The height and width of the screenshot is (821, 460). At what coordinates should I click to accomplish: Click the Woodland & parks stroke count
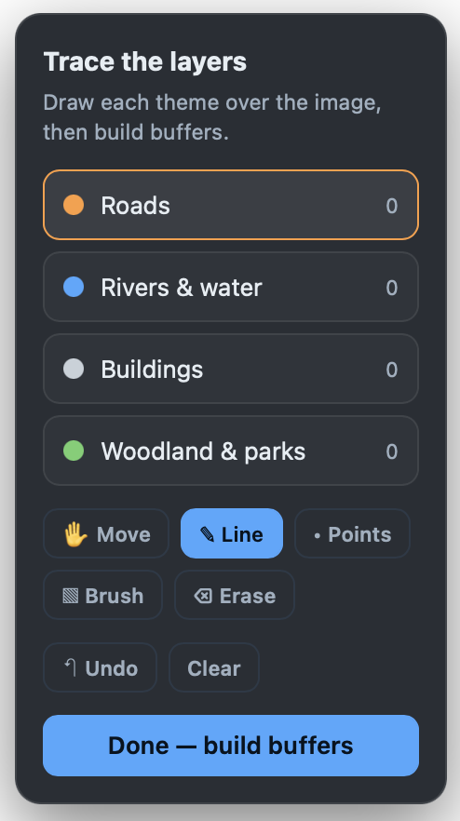(391, 452)
